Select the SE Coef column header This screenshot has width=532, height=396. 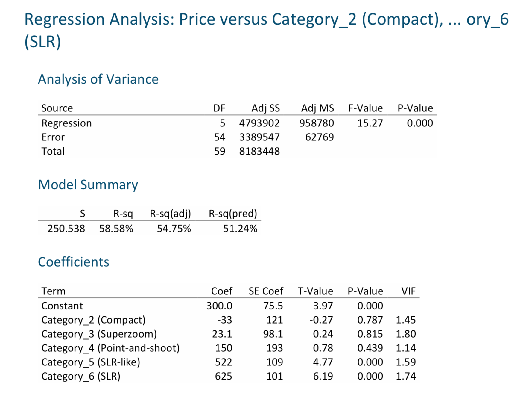coord(266,291)
